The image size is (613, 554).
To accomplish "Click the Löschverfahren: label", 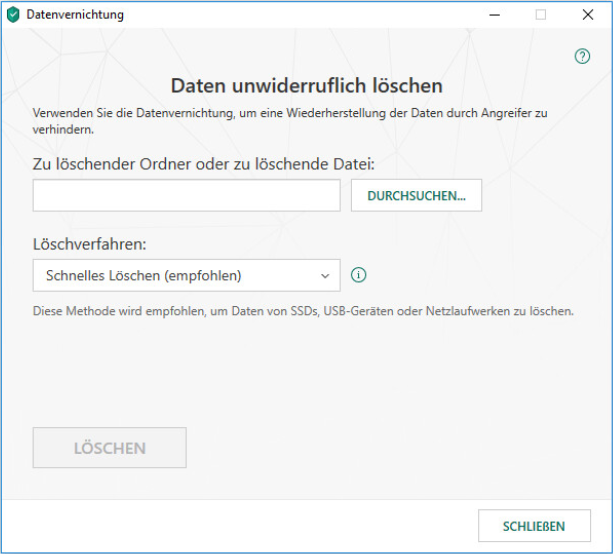I will coord(89,243).
